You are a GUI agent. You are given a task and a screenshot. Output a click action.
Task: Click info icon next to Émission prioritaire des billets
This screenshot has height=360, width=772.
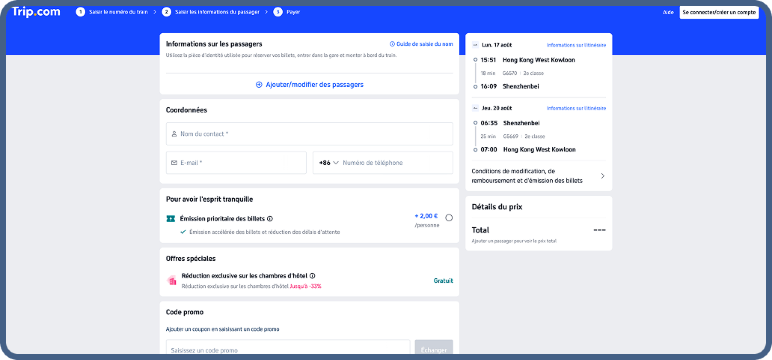coord(270,219)
